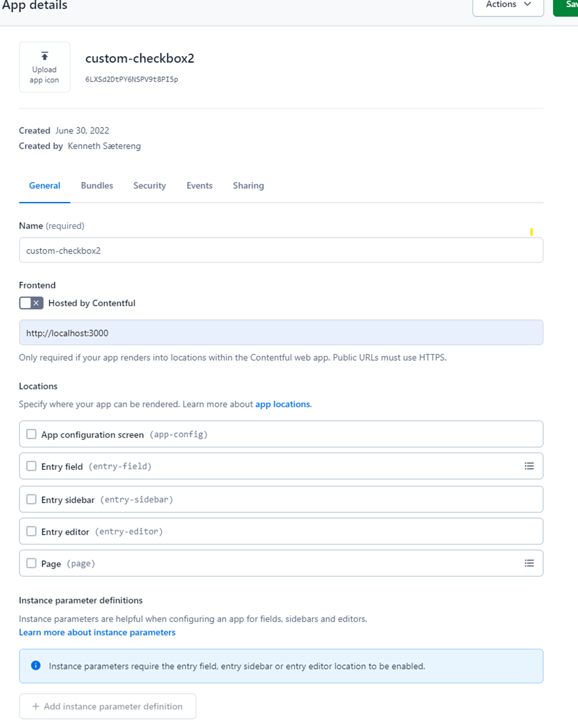Viewport: 578px width, 728px height.
Task: Open the Security tab
Action: pyautogui.click(x=149, y=185)
